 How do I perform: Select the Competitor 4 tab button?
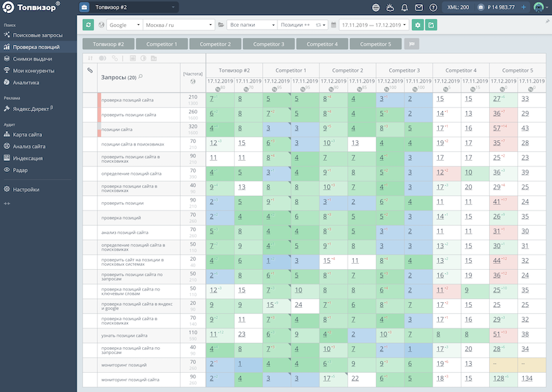tap(322, 44)
